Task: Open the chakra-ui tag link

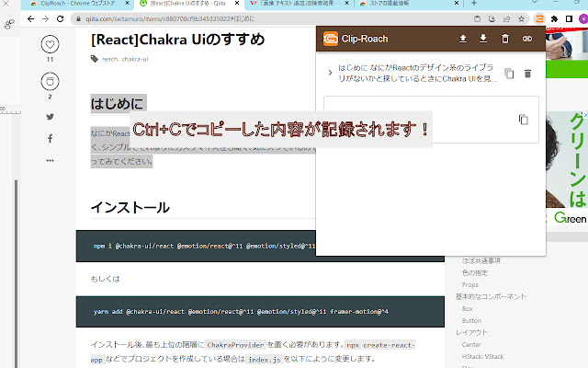Action: pos(135,59)
